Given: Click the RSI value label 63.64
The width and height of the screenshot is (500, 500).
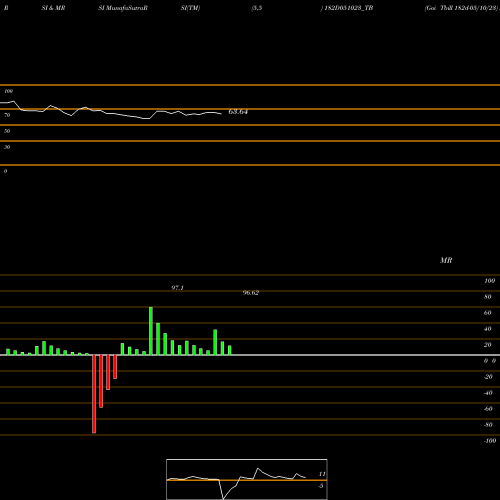Looking at the screenshot, I should (x=238, y=112).
